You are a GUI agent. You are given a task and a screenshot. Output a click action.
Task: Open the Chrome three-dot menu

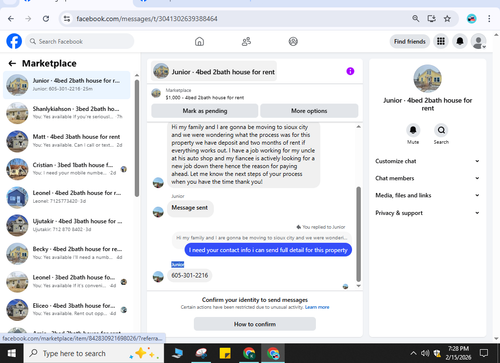[x=489, y=19]
